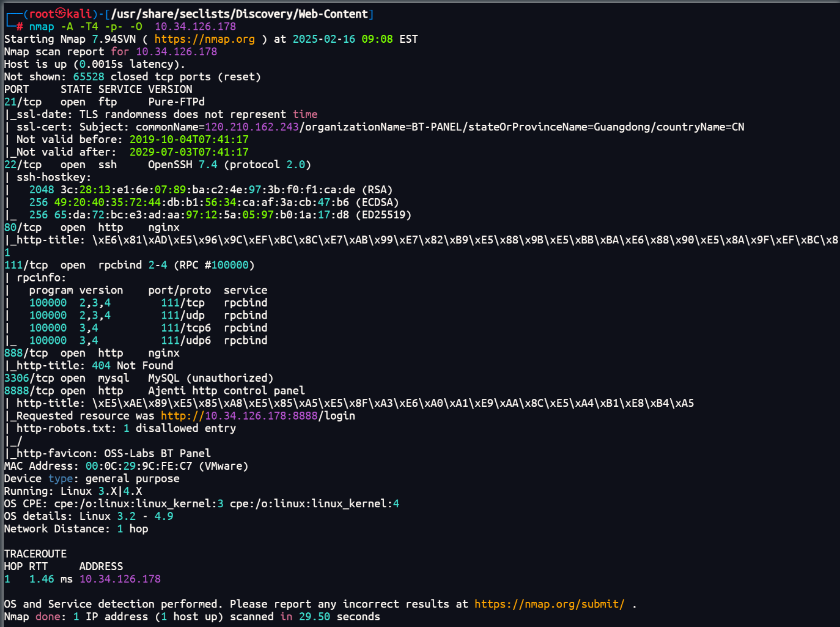Image resolution: width=840 pixels, height=627 pixels.
Task: Click the skull icon in the root㉿kali prompt
Action: point(61,13)
